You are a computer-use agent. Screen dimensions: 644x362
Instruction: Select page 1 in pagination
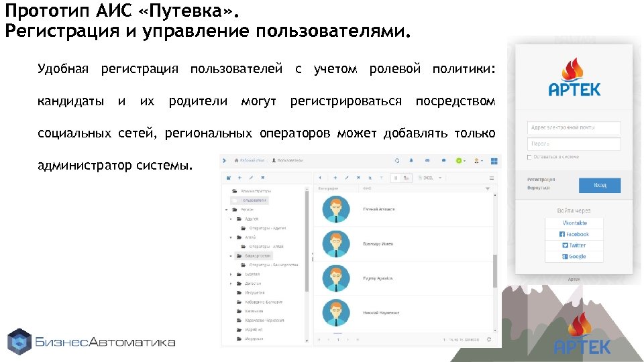pyautogui.click(x=338, y=340)
